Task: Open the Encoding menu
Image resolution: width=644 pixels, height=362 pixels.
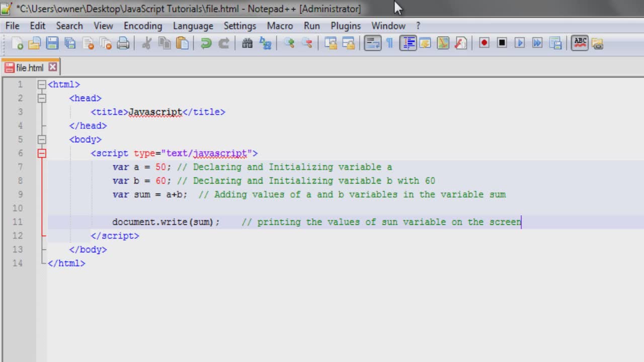Action: (143, 26)
